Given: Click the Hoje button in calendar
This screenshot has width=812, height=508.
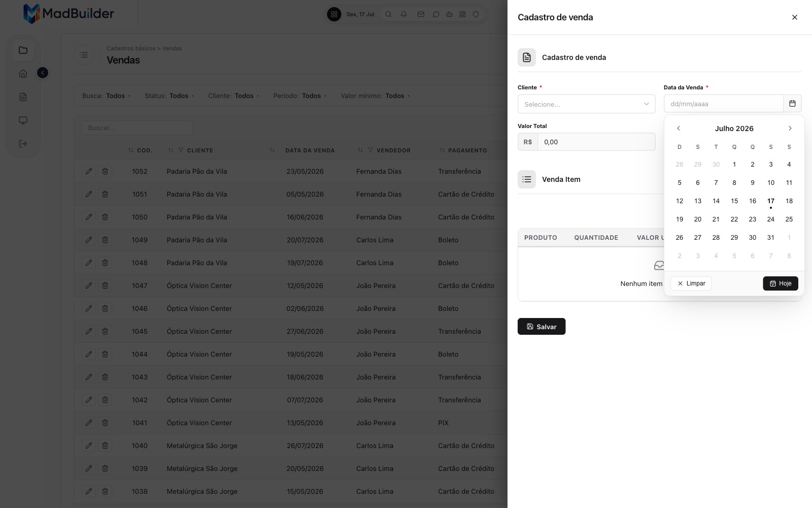Looking at the screenshot, I should tap(781, 283).
